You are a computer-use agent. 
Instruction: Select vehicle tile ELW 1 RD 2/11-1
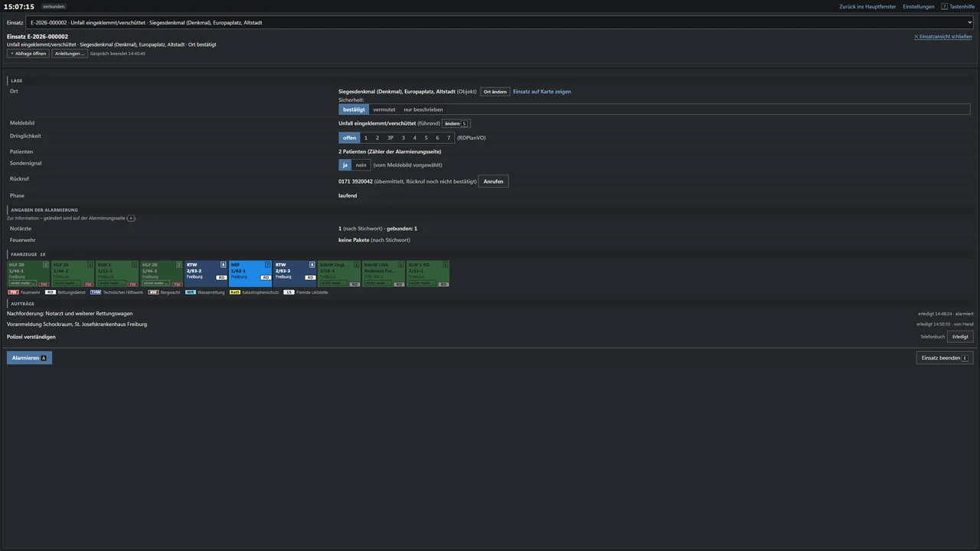click(x=428, y=274)
